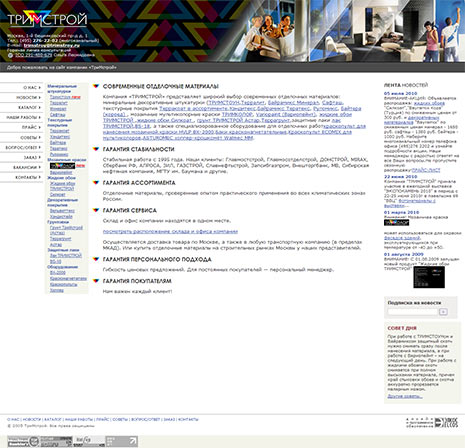Click the 22 июня 2010 news date
Viewport: 465px width, 448px height.
click(400, 176)
